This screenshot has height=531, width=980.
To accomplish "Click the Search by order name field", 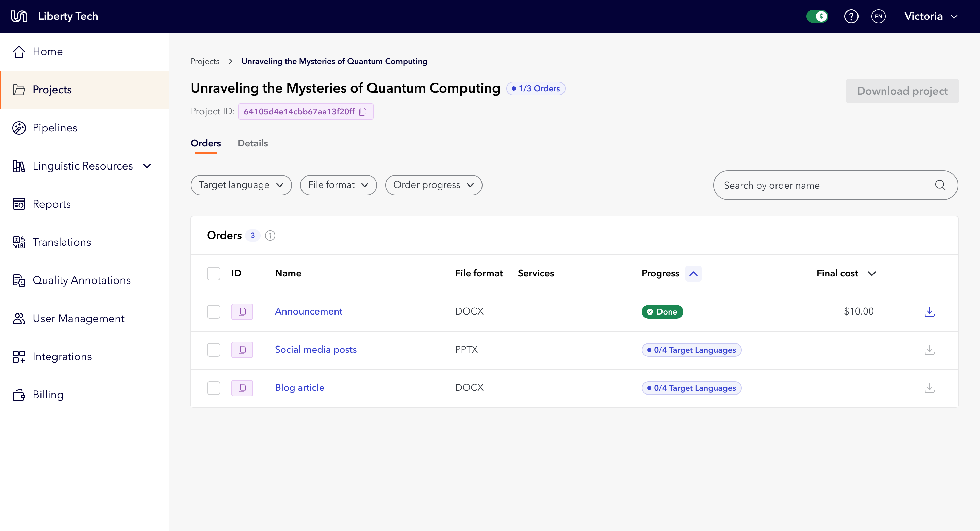I will pos(835,185).
